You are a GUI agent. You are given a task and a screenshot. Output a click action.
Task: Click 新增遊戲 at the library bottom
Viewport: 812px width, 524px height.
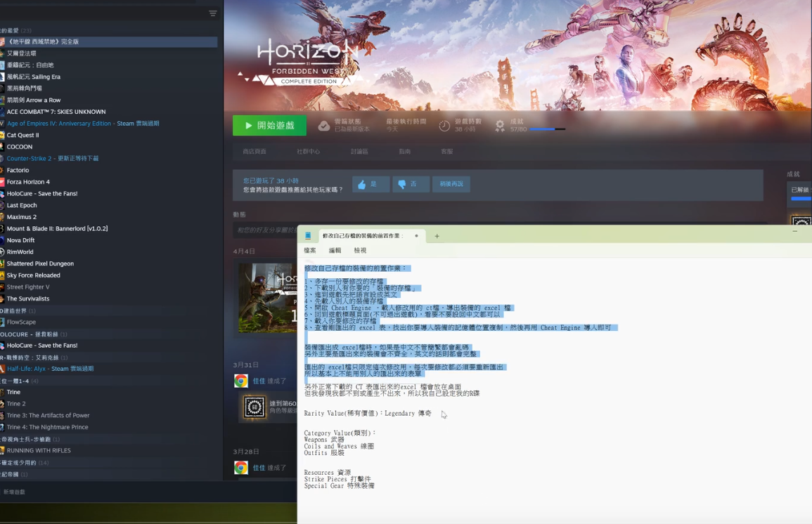coord(14,492)
